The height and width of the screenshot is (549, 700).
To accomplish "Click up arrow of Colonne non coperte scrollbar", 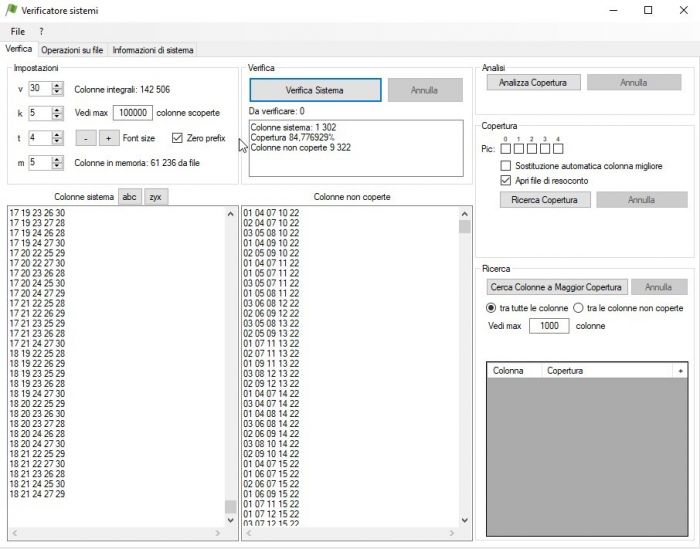I will pyautogui.click(x=464, y=214).
